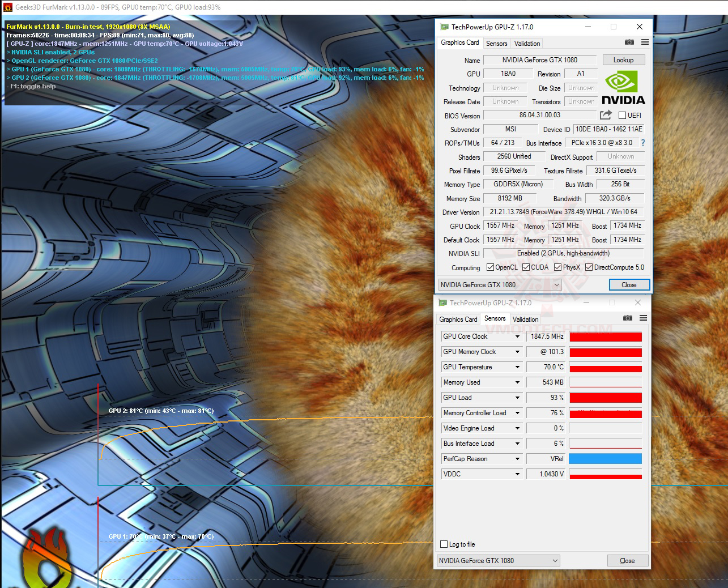Click the Memory Used value 543 MB
The image size is (728, 588).
tap(546, 382)
